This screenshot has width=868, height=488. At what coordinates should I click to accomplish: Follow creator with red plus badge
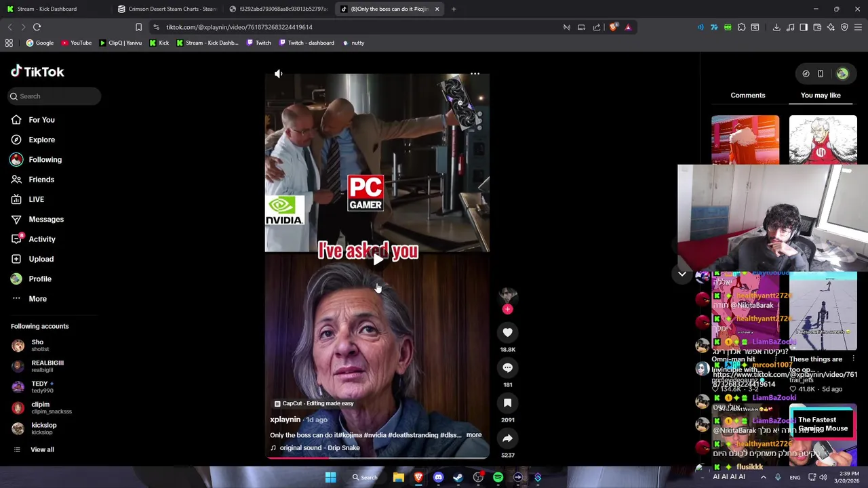click(x=507, y=309)
